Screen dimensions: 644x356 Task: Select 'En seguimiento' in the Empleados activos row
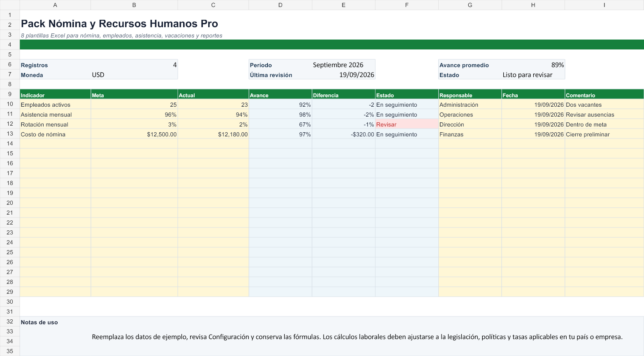tap(407, 104)
